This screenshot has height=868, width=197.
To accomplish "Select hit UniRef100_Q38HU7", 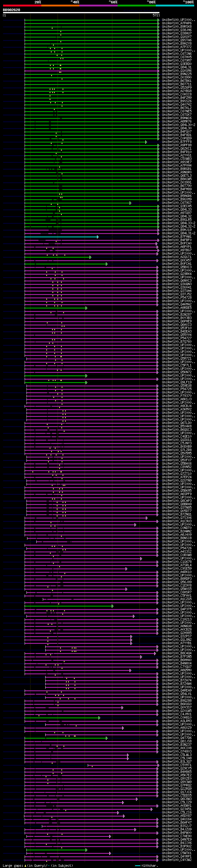I will point(176,33).
